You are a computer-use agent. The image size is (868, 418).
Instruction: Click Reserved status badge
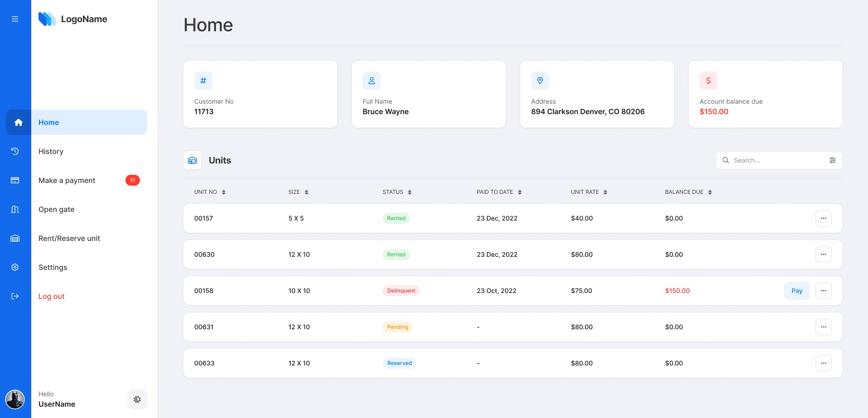(x=399, y=363)
